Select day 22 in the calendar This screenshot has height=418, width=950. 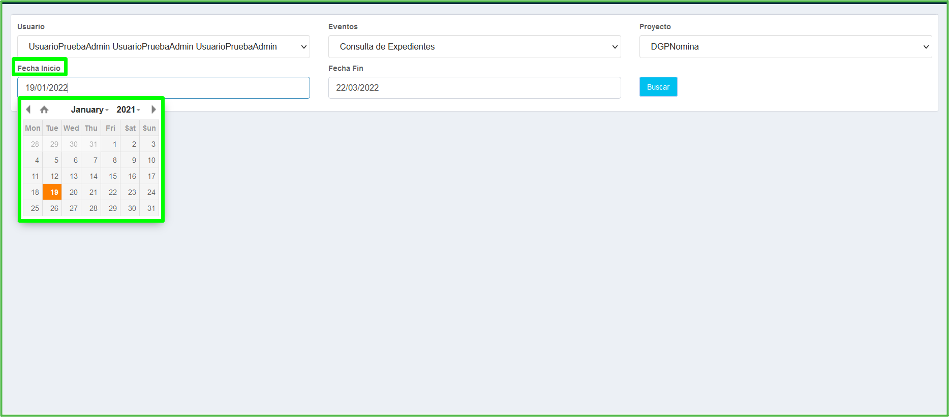click(x=113, y=192)
